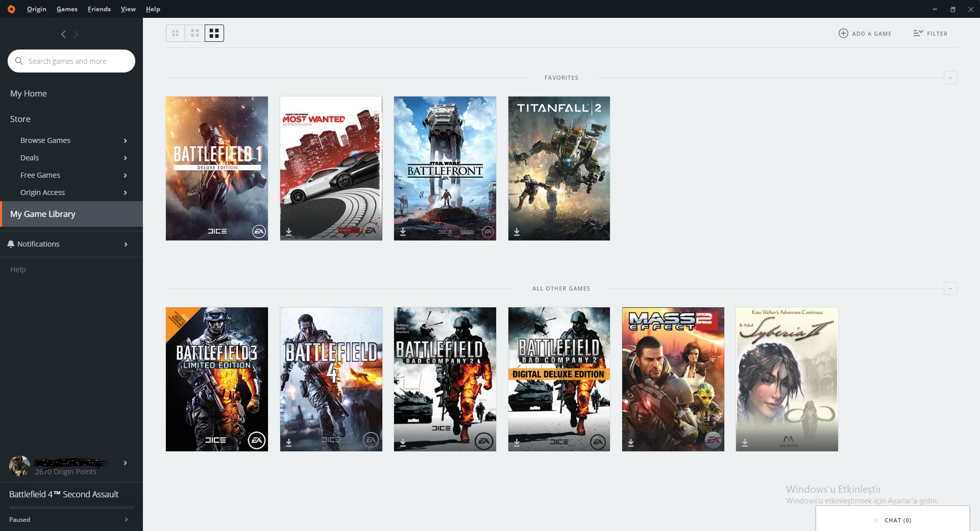Click the Paused status label
This screenshot has width=980, height=531.
coord(19,519)
